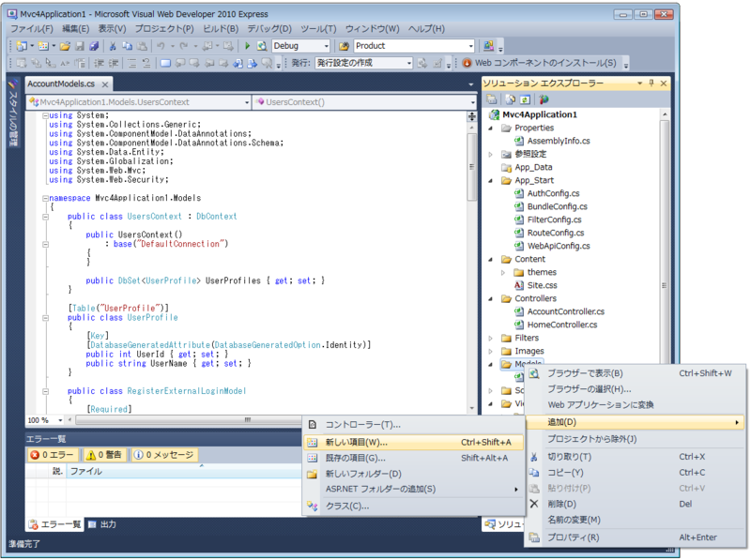Start debugging with the green play icon
Image resolution: width=751 pixels, height=560 pixels.
pyautogui.click(x=247, y=46)
